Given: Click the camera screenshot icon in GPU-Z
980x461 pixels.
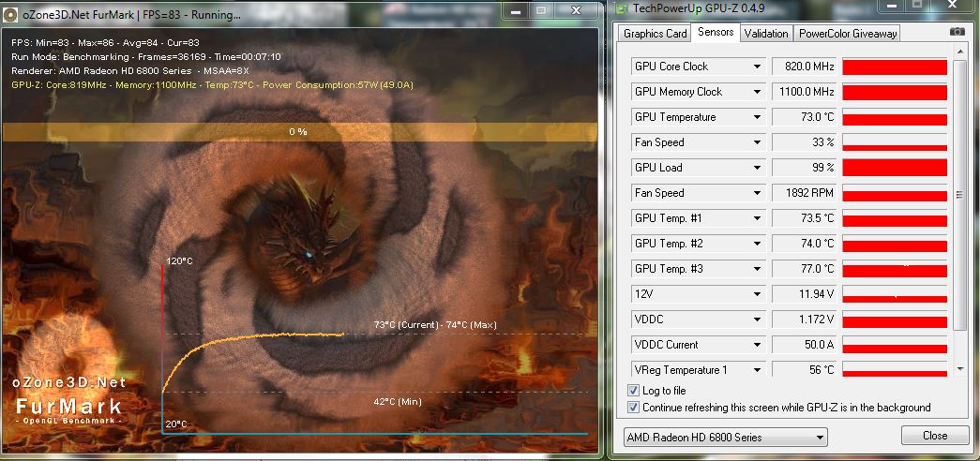Looking at the screenshot, I should [x=957, y=32].
